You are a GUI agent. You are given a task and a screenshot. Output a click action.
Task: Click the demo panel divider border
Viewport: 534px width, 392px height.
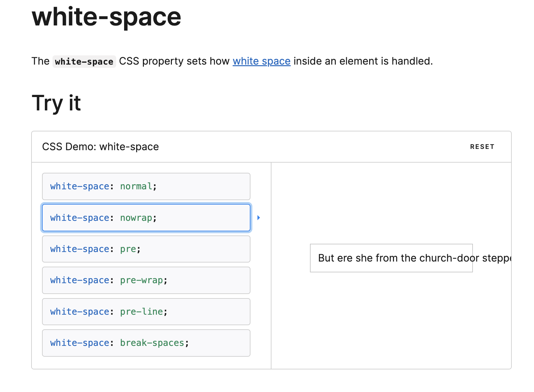(271, 264)
